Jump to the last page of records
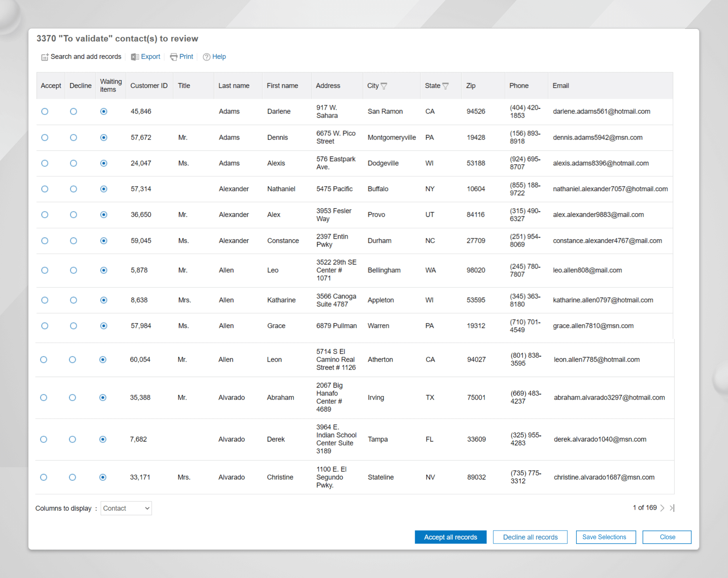The image size is (728, 578). tap(672, 508)
